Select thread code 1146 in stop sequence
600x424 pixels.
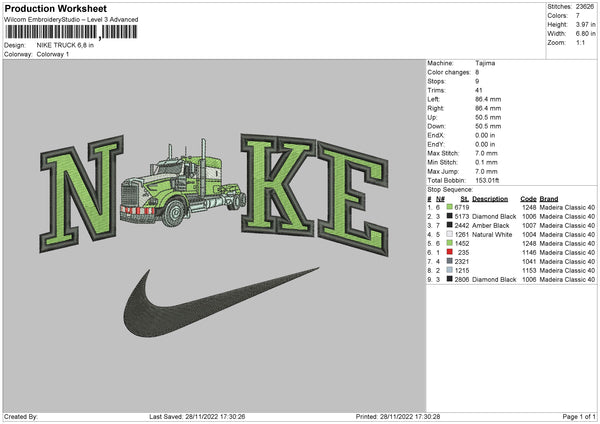529,253
